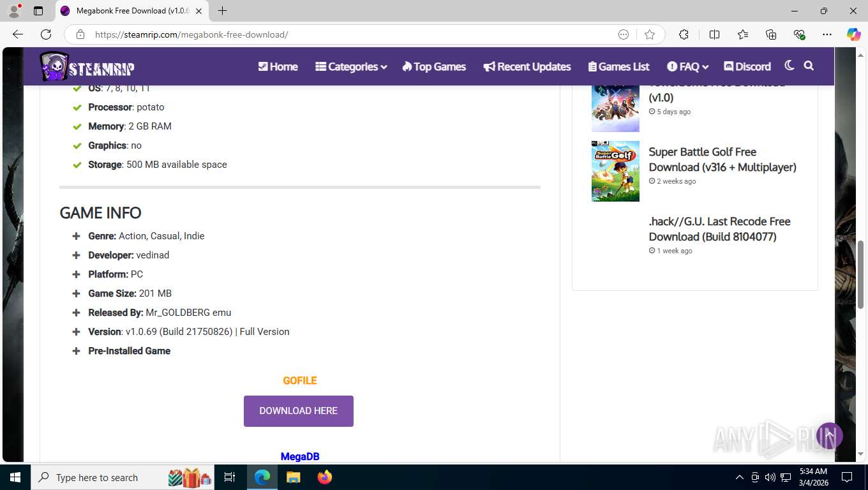Open the feedback smiley icon in address bar
Screen dimensions: 868x490
click(x=624, y=34)
